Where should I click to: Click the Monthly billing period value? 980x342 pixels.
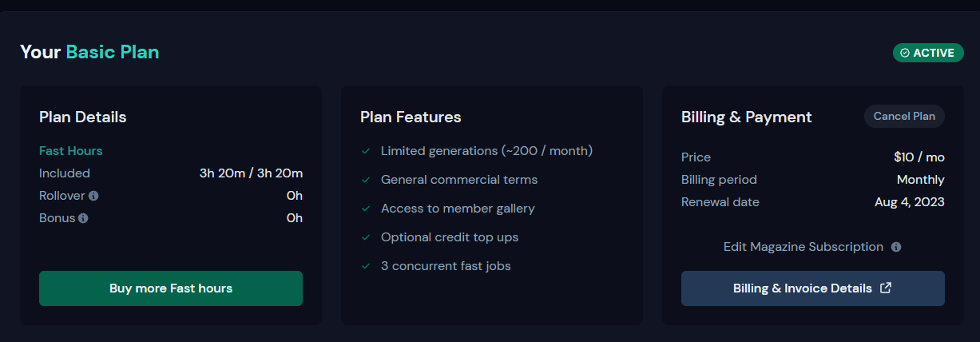(x=920, y=180)
